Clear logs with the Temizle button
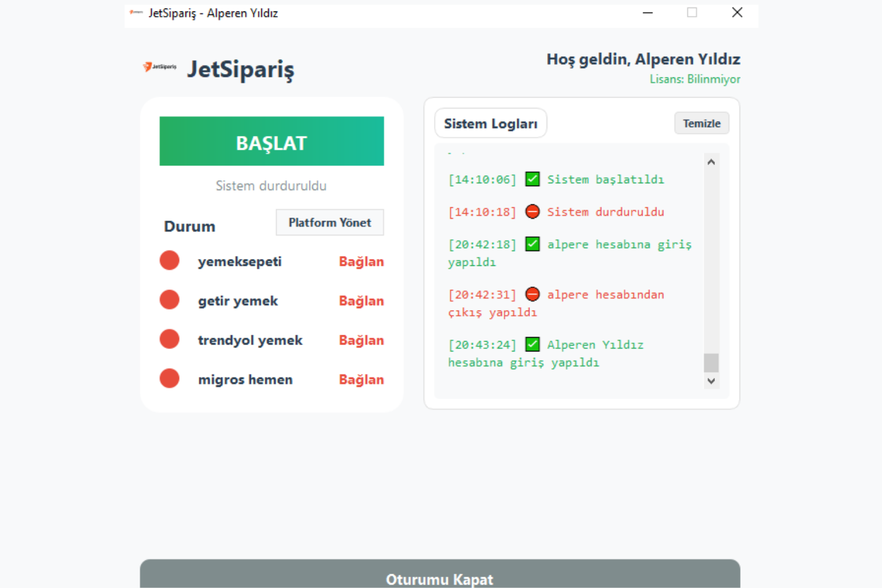Screen dimensions: 882x588 (x=701, y=123)
